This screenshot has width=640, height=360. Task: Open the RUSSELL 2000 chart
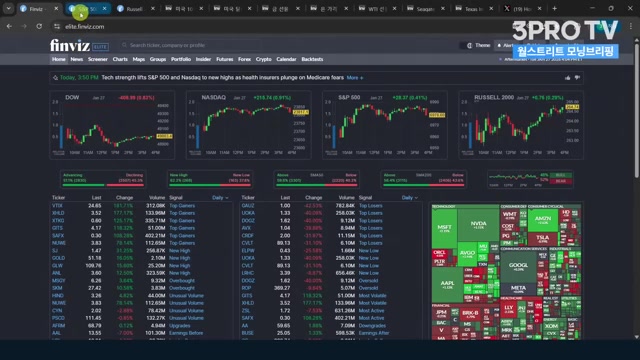521,124
